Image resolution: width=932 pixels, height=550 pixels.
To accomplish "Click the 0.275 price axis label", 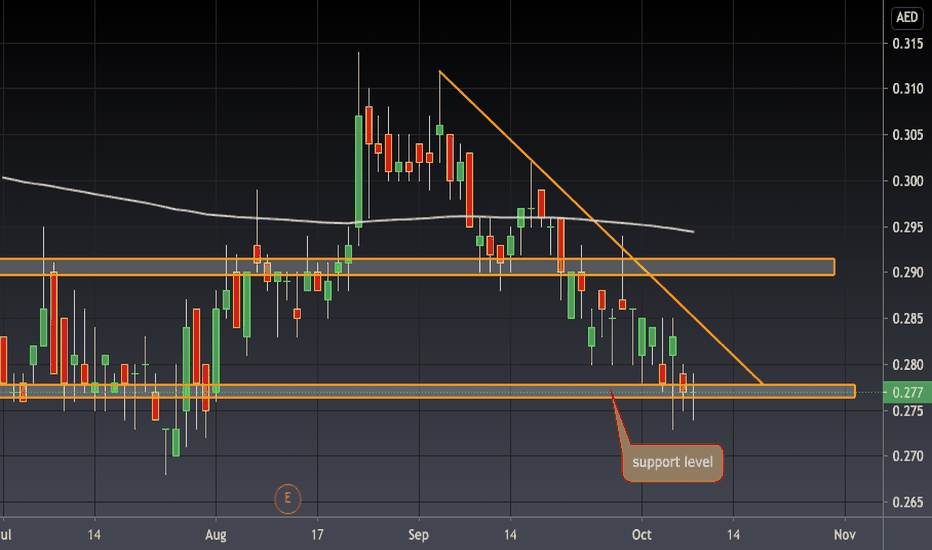I will 908,411.
